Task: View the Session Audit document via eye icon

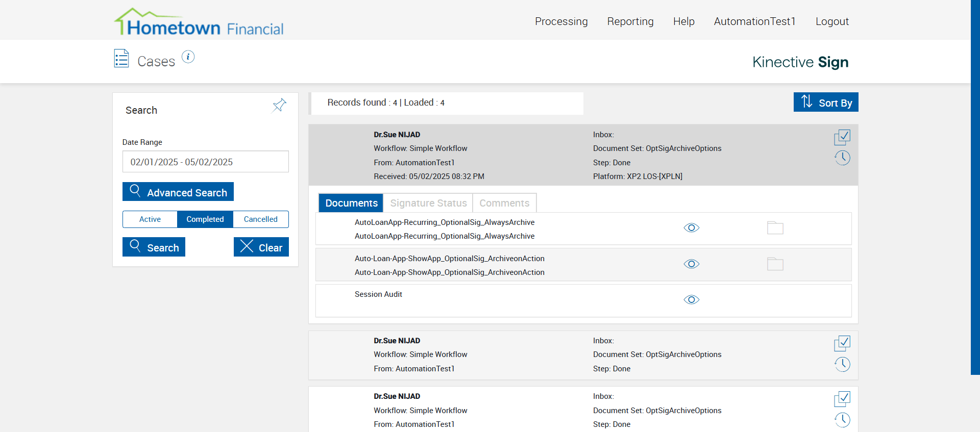Action: [x=691, y=300]
